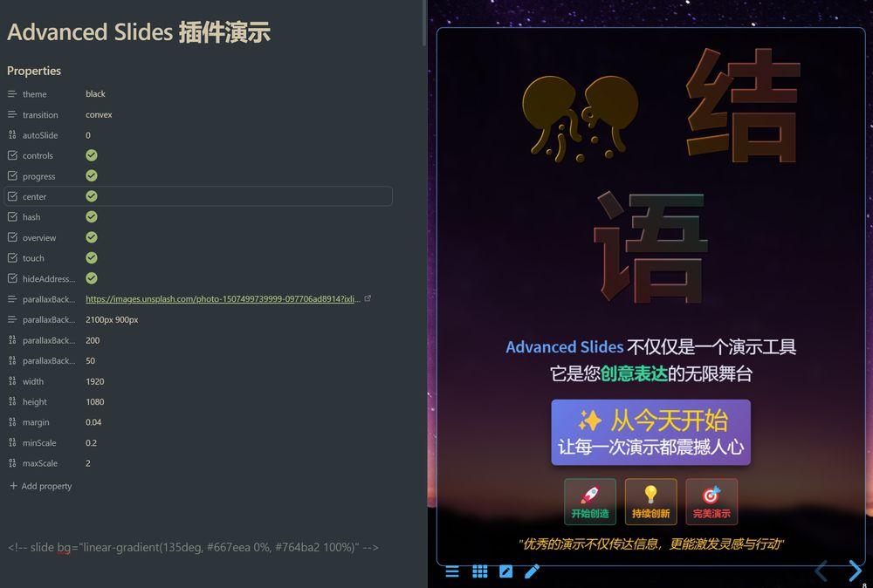873x588 pixels.
Task: Uncheck the overview property toggle
Action: [92, 237]
